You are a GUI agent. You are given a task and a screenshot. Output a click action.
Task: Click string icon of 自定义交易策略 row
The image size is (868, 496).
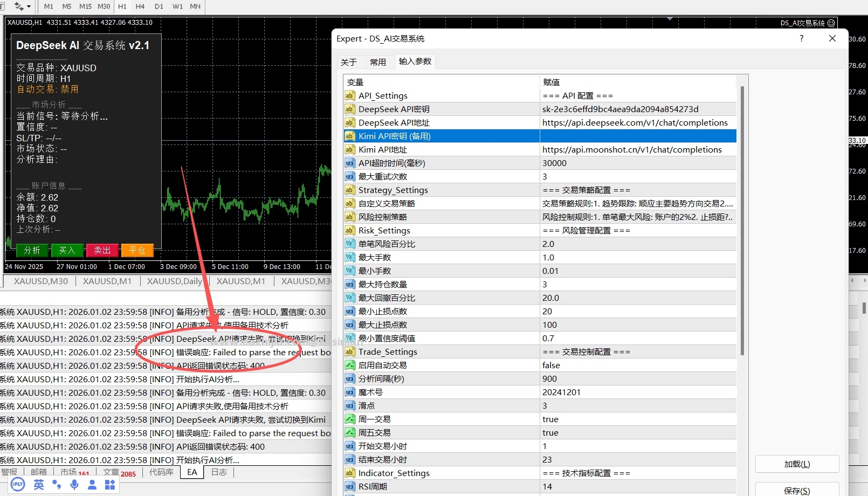[x=350, y=203]
